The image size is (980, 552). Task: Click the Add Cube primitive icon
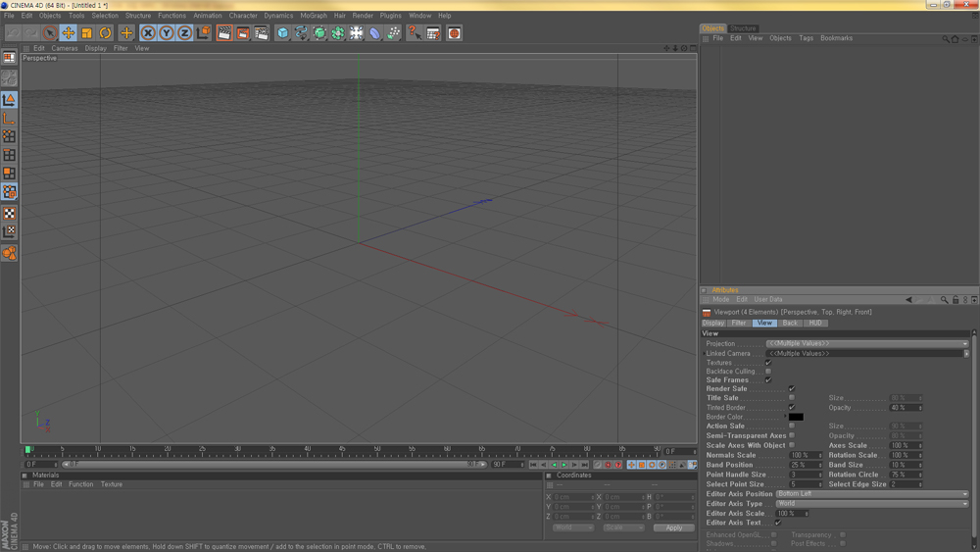point(282,33)
